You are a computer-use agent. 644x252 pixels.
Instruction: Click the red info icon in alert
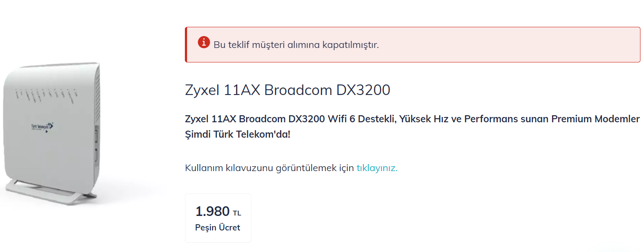204,43
